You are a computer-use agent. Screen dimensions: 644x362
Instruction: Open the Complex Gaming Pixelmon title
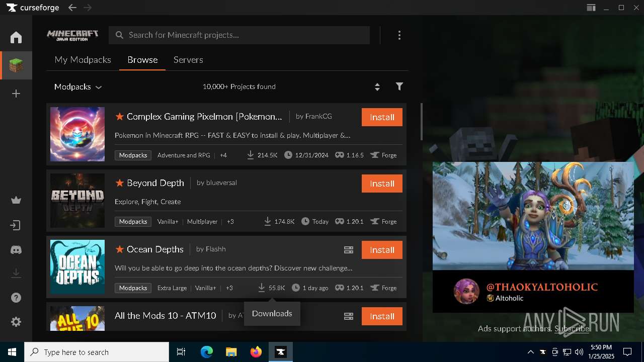click(204, 117)
